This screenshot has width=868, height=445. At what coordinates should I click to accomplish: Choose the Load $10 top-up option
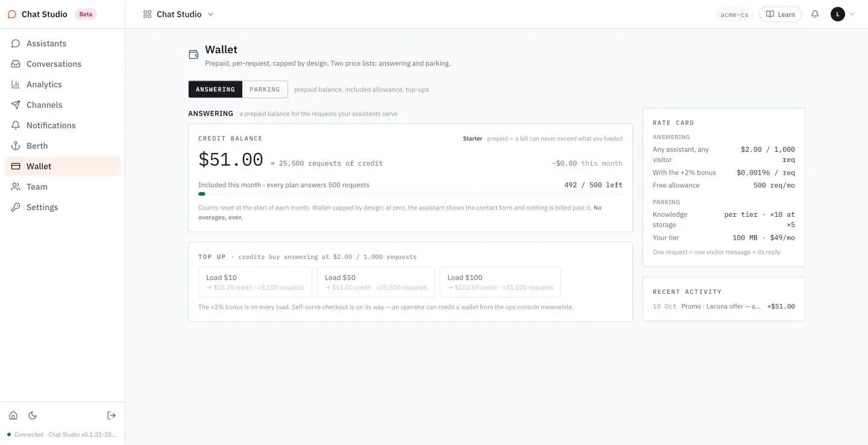[x=255, y=282]
